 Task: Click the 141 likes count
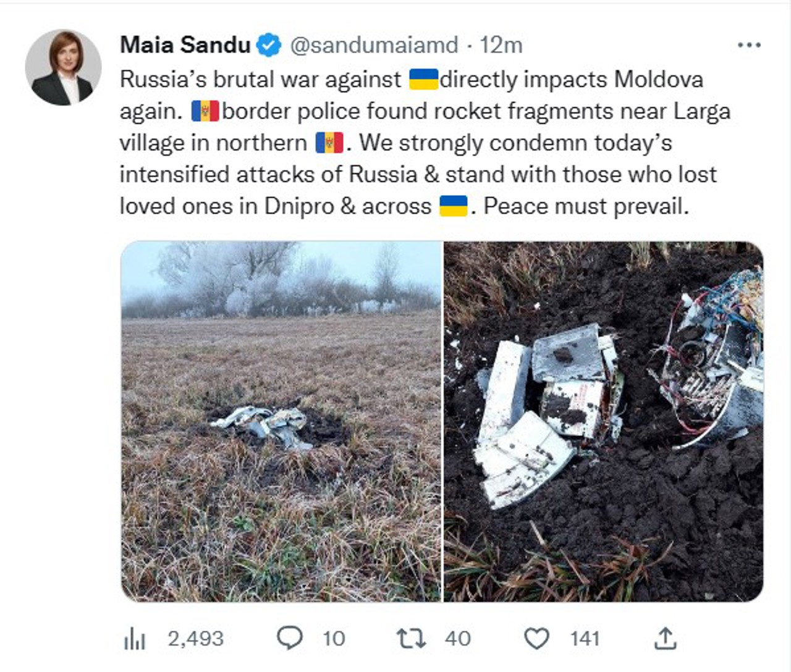(x=585, y=639)
